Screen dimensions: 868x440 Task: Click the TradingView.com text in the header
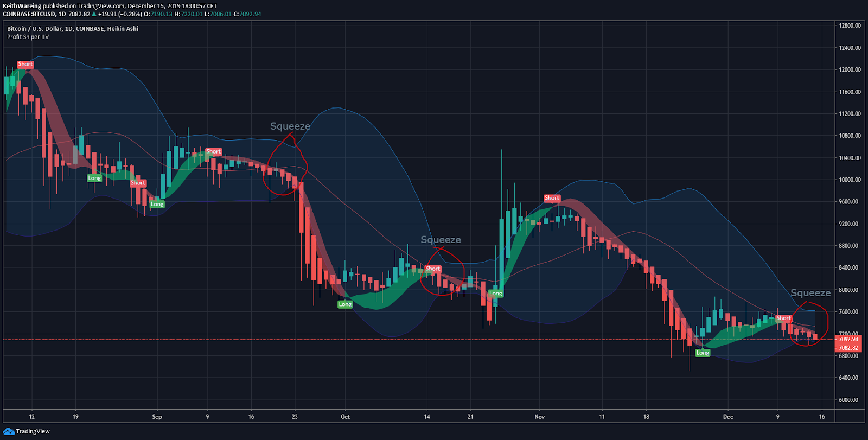coord(101,6)
